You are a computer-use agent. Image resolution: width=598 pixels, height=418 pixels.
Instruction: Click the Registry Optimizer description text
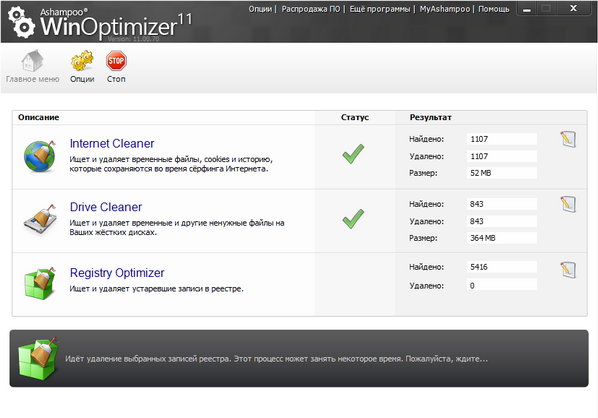(x=156, y=289)
